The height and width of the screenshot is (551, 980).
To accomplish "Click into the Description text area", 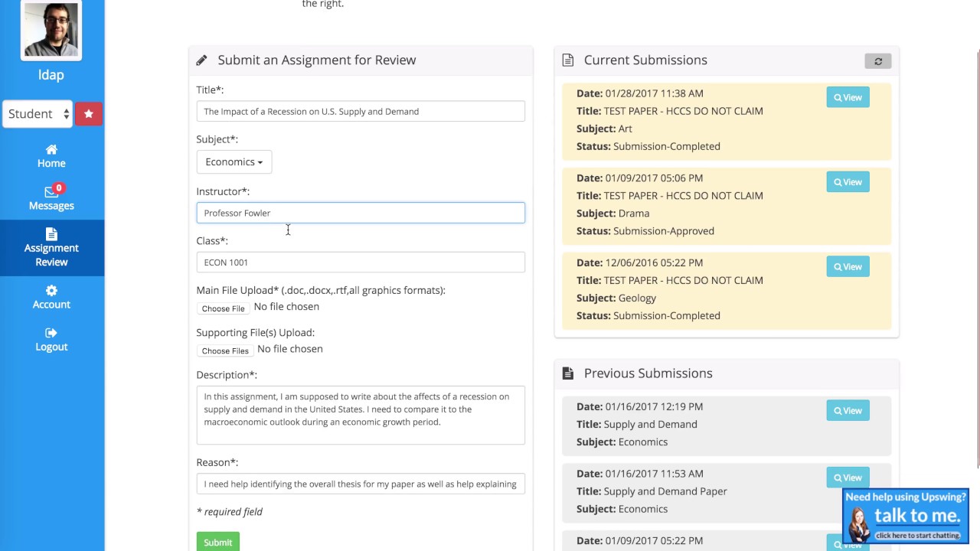I will pyautogui.click(x=360, y=415).
